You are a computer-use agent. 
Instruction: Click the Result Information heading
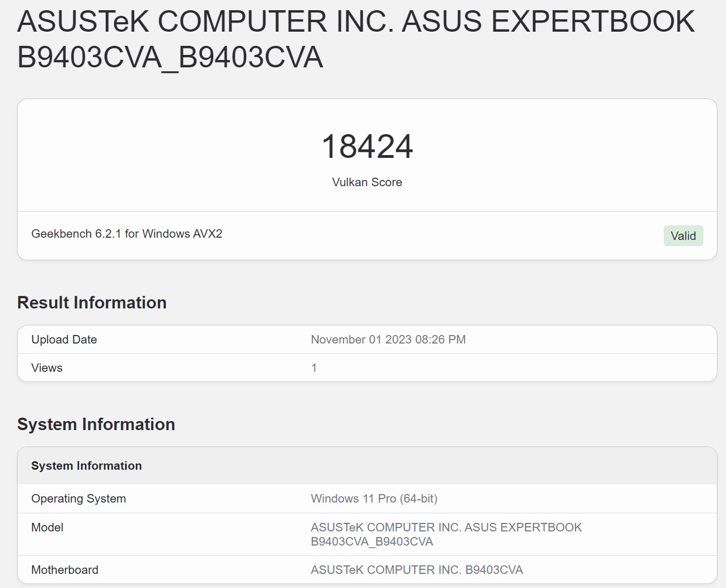click(92, 303)
